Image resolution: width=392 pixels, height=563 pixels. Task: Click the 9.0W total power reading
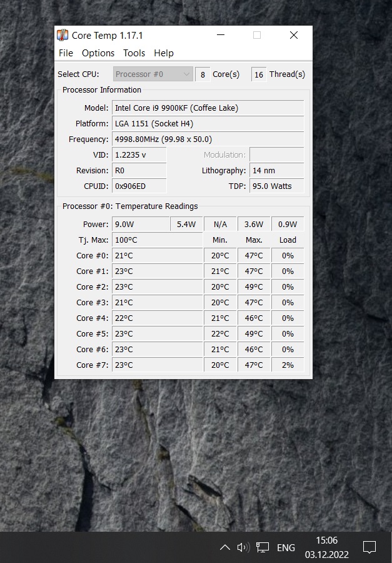click(141, 225)
